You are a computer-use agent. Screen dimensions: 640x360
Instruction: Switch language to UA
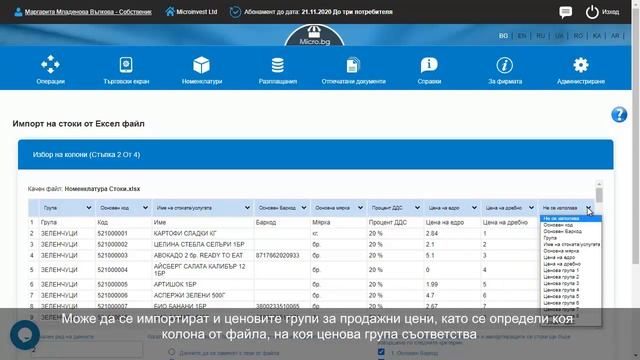(559, 36)
